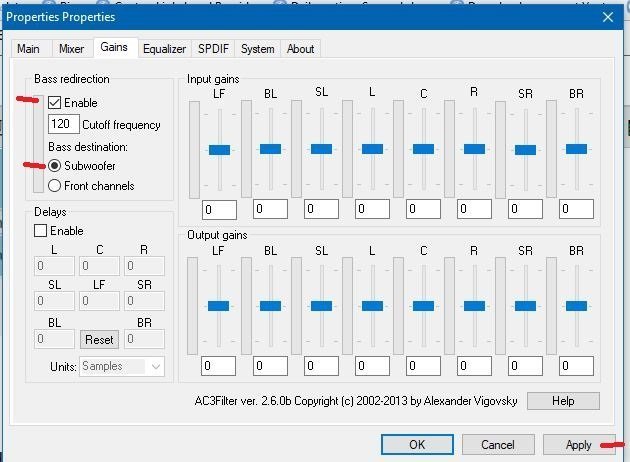630x462 pixels.
Task: Click the Cutoff frequency input field
Action: pyautogui.click(x=64, y=124)
